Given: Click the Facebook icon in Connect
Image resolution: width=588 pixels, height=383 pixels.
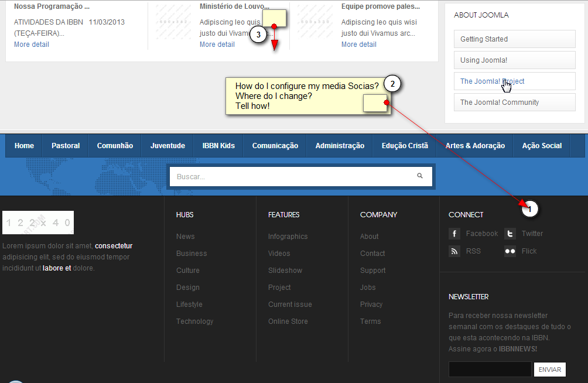Looking at the screenshot, I should 454,234.
